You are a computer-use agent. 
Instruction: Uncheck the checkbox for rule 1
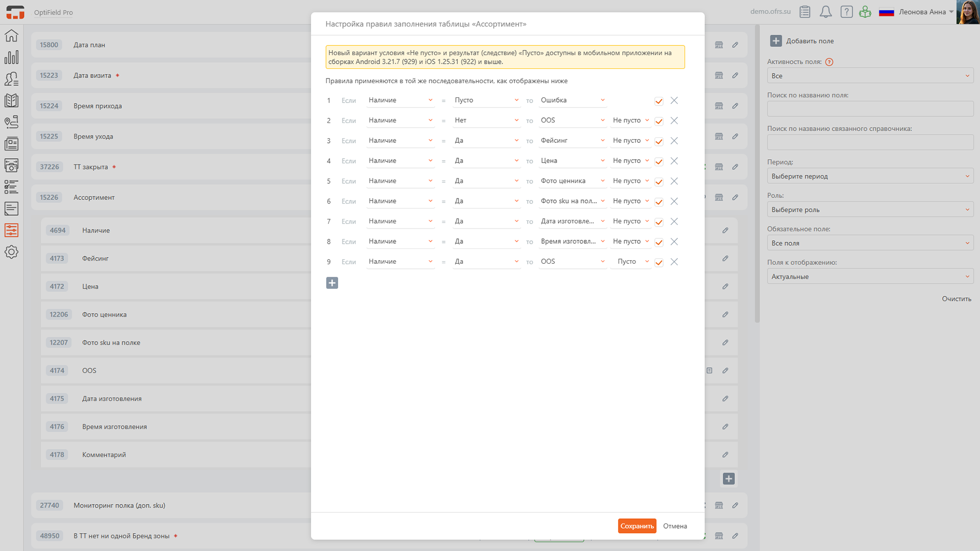(x=658, y=101)
